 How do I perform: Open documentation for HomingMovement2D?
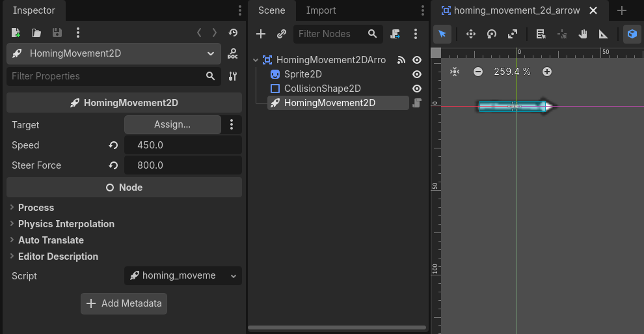click(x=233, y=54)
